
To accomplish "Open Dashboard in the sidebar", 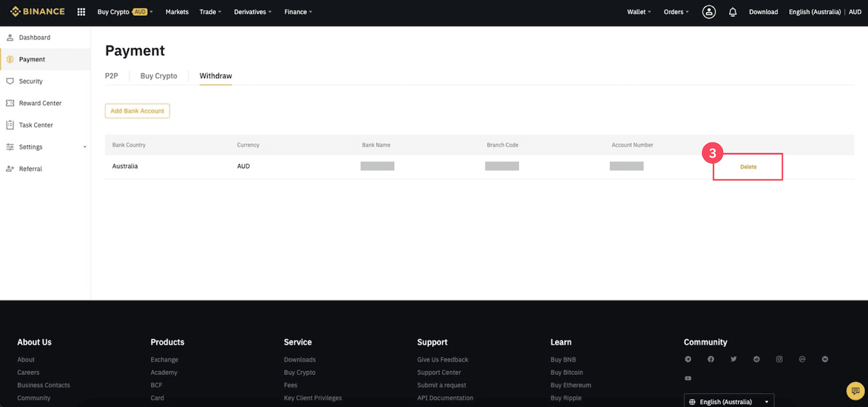I will coord(35,37).
